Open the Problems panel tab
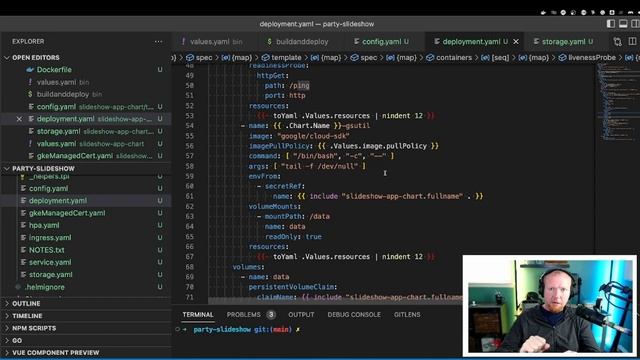 coord(243,315)
